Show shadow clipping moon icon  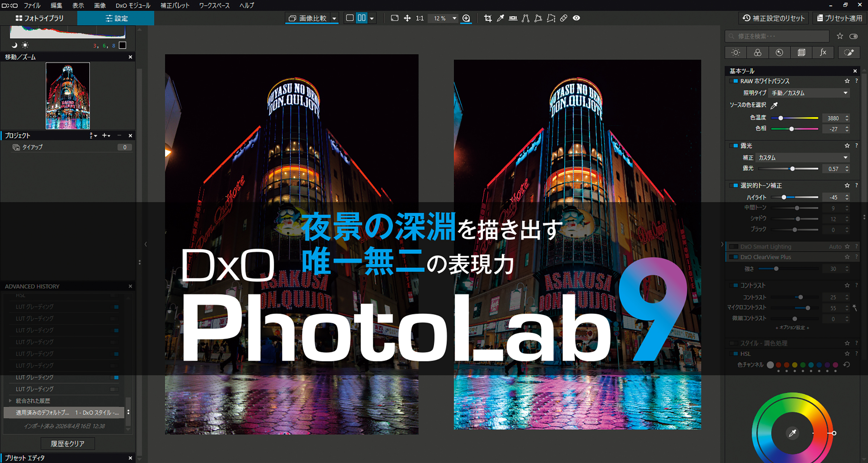14,45
